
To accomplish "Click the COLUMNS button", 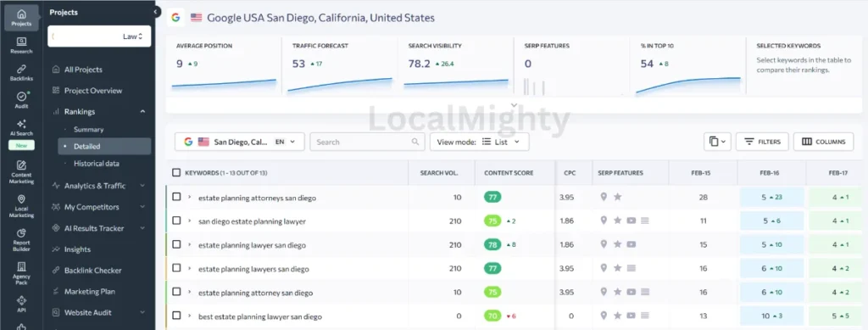I will coord(824,142).
